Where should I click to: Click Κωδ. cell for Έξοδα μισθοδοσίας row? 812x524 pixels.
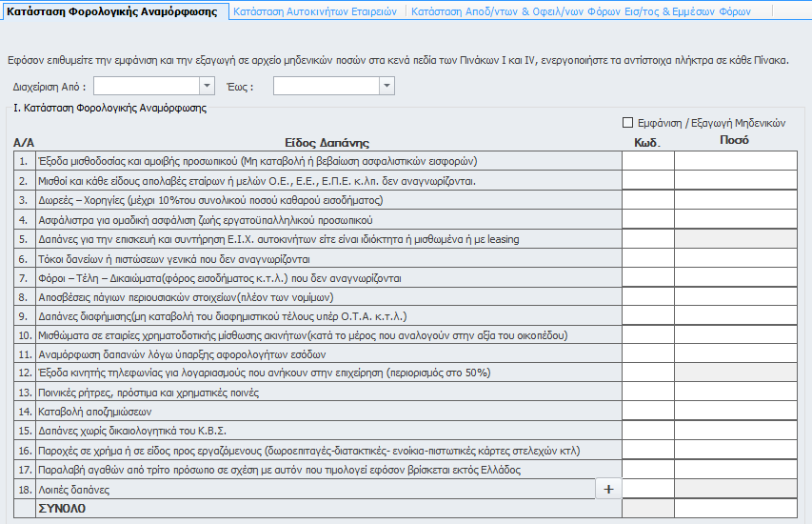click(648, 161)
